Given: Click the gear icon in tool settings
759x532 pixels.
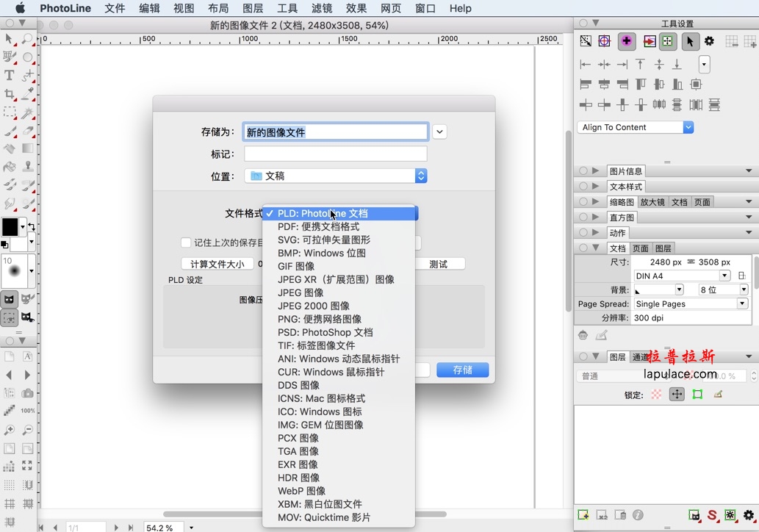Looking at the screenshot, I should click(709, 41).
